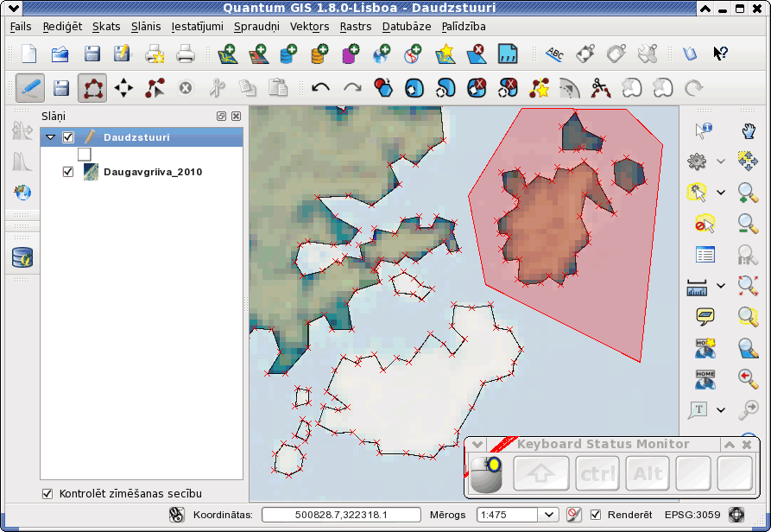Click the EPSG:3059 CRS status text
Viewport: 771px width, 532px height.
click(692, 515)
